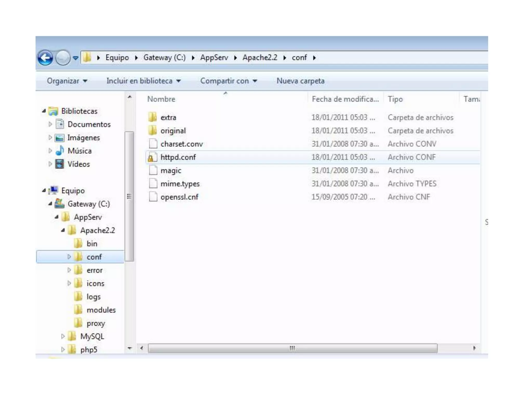Select the Vídeos library icon

(60, 164)
